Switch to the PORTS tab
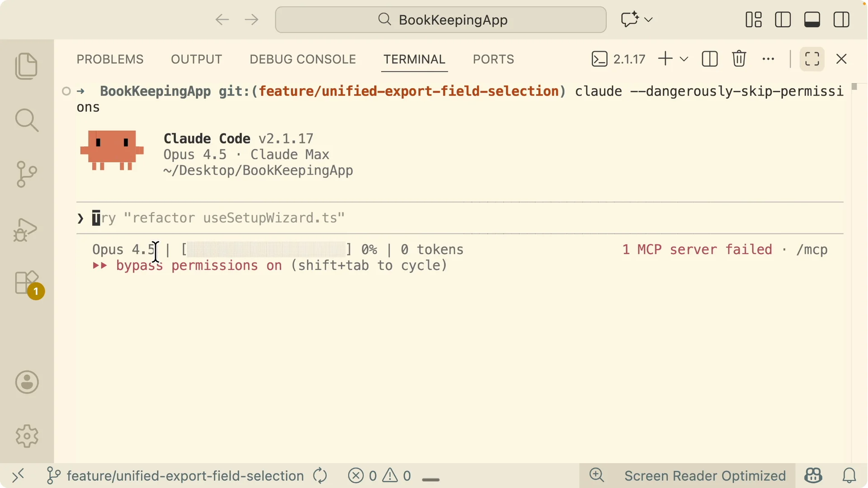The height and width of the screenshot is (488, 868). pyautogui.click(x=493, y=59)
